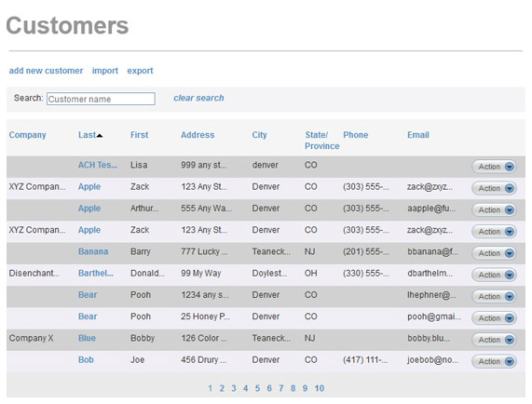Viewport: 532px width, 404px height.
Task: Click the import link
Action: tap(105, 71)
